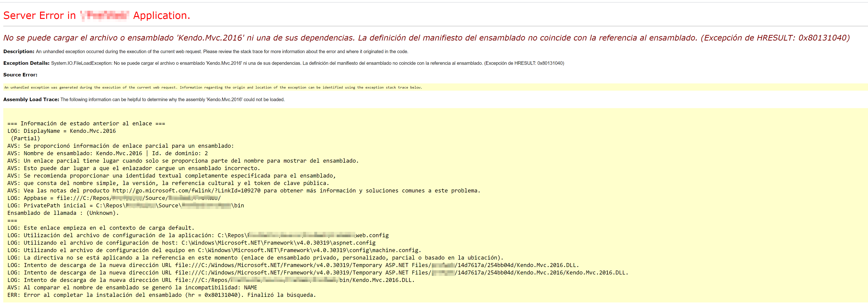Select 'An unhandled exception was generated' source line
The width and height of the screenshot is (868, 305).
coord(213,87)
